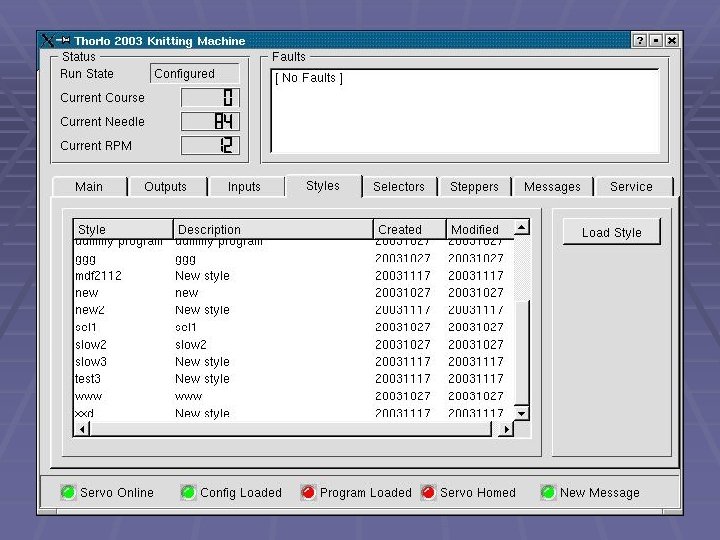Image resolution: width=720 pixels, height=540 pixels.
Task: Click the style list scroll down arrow
Action: pos(522,413)
